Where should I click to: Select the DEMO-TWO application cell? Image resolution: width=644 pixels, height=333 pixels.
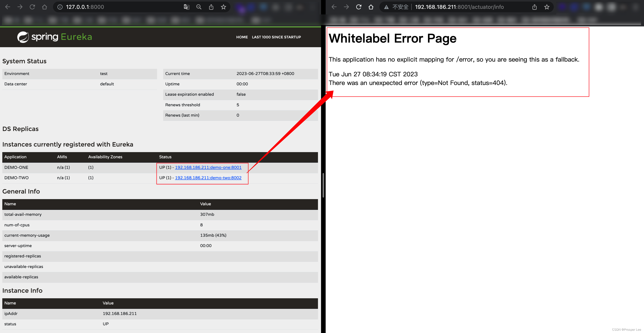(17, 178)
